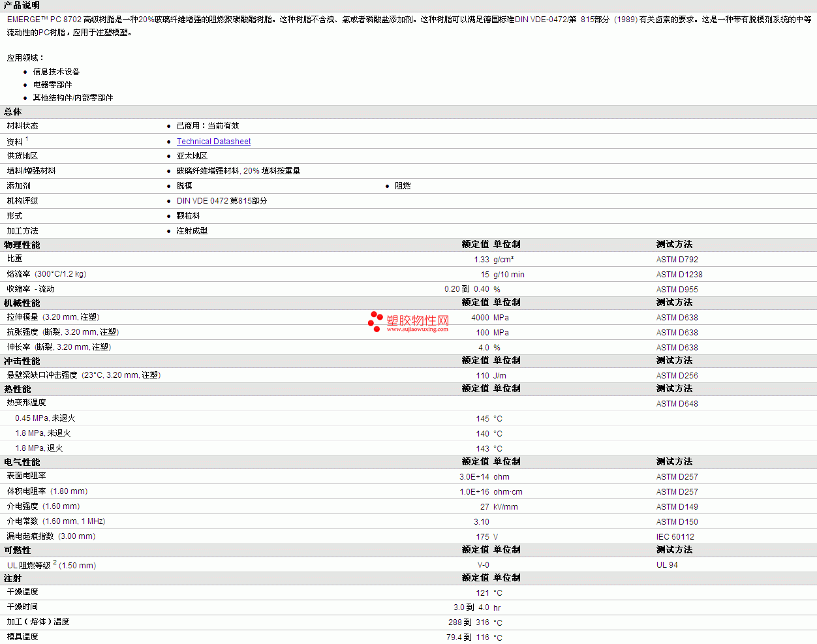Image resolution: width=817 pixels, height=644 pixels.
Task: Click the 0.20 到 0.40 shrinkage value
Action: pyautogui.click(x=467, y=289)
